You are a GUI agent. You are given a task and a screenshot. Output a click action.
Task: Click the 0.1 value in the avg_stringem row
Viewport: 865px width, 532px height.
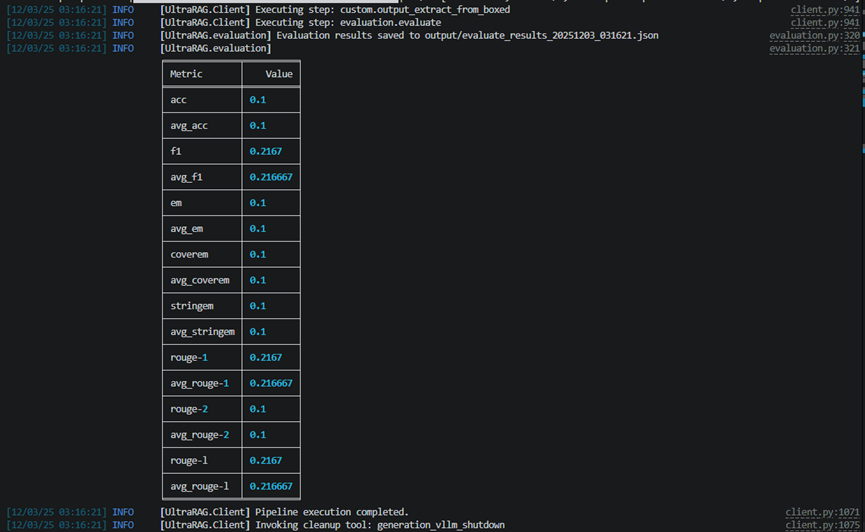[x=258, y=332]
